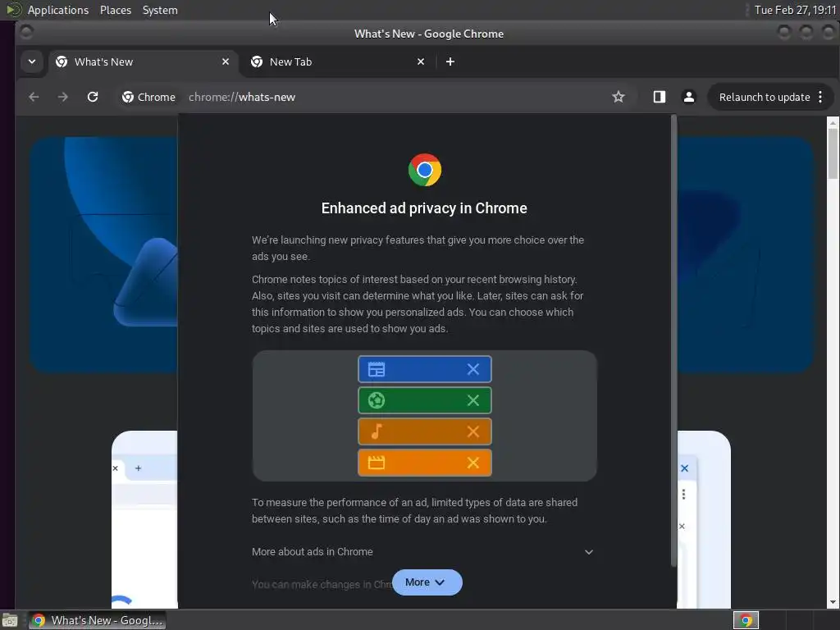840x630 pixels.
Task: Bookmark this page with the star icon
Action: coord(619,97)
